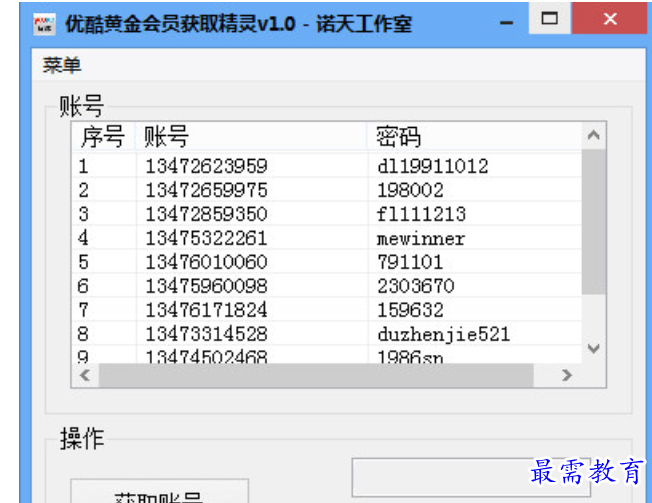Click password 2303670

(x=416, y=286)
